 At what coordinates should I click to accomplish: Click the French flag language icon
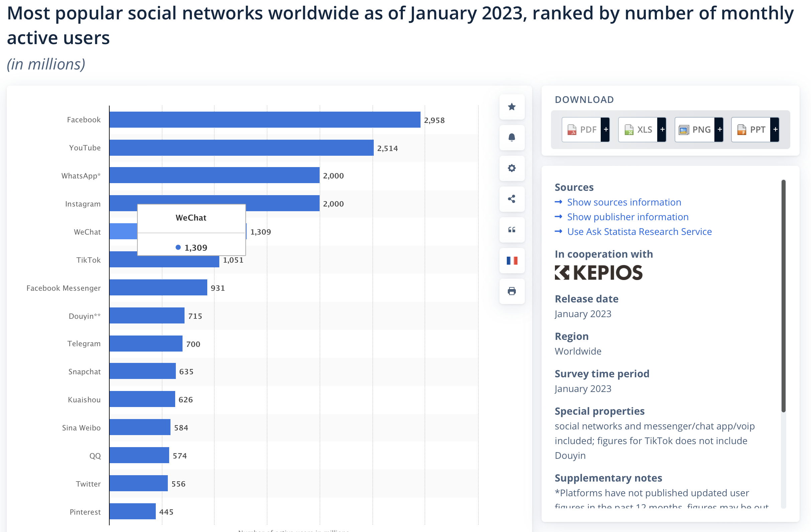coord(511,261)
